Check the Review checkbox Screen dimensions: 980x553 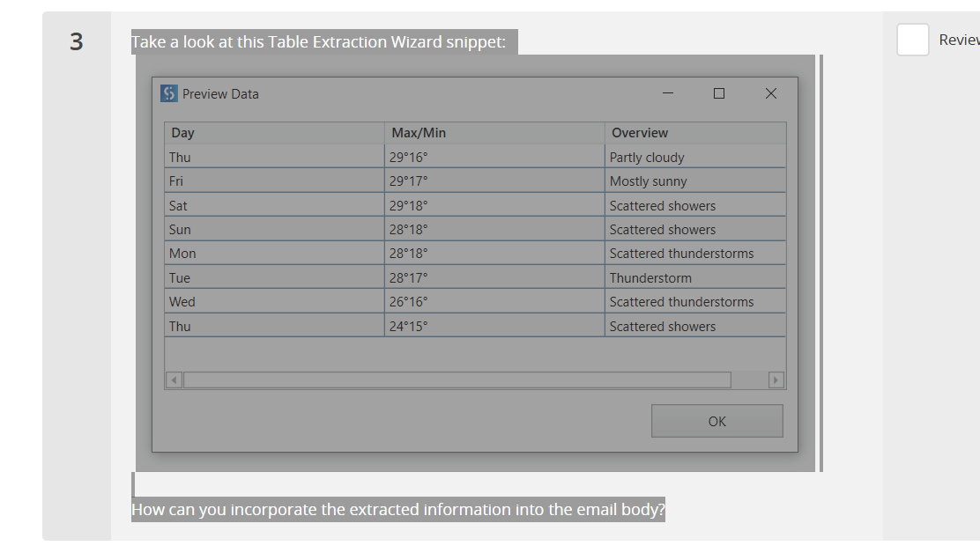click(912, 40)
